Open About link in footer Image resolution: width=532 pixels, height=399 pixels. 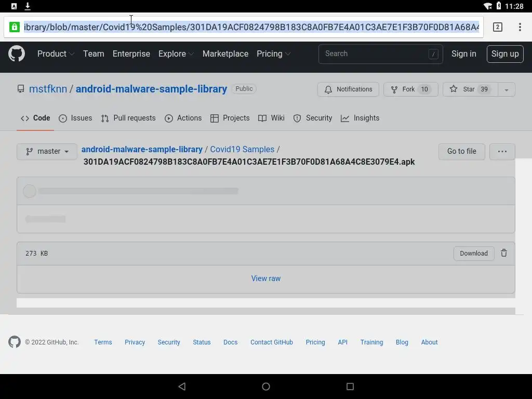pos(429,342)
